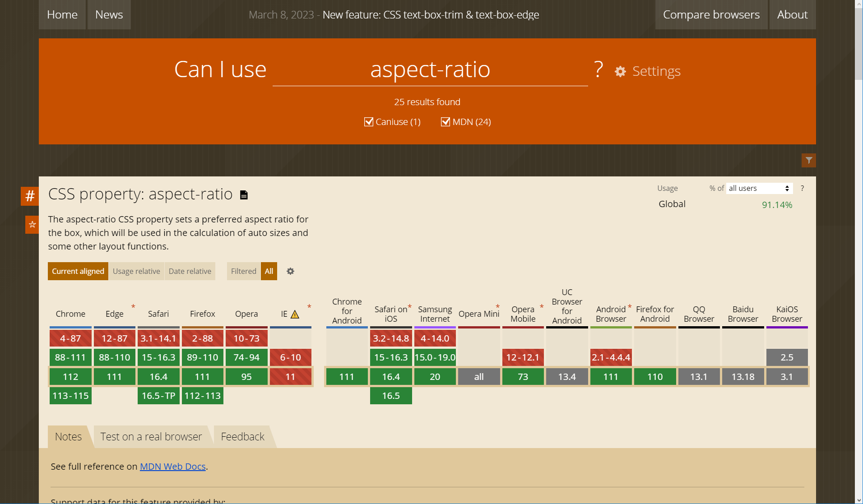Click the aspect-ratio search field
863x504 pixels.
pos(430,69)
